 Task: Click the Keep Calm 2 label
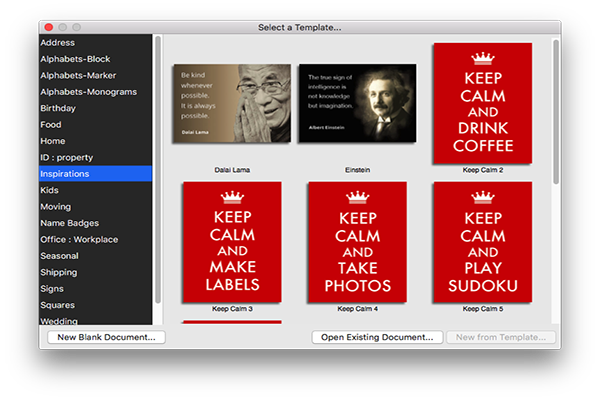pos(483,170)
